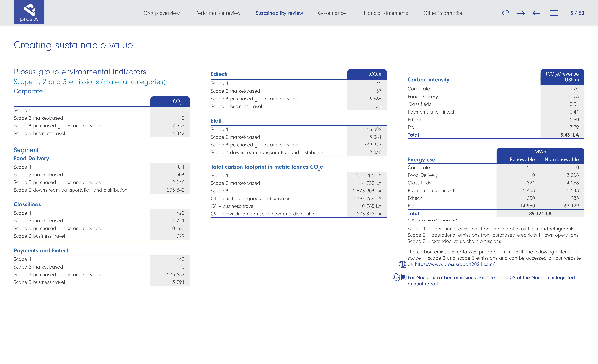Switch to Performance review section
Viewport: 598px width, 364px height.
(218, 13)
